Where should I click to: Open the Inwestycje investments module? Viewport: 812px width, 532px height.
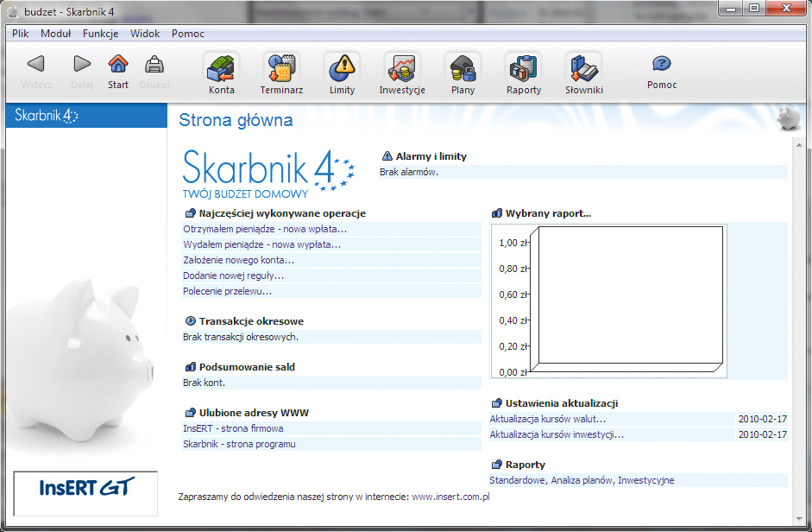point(402,73)
